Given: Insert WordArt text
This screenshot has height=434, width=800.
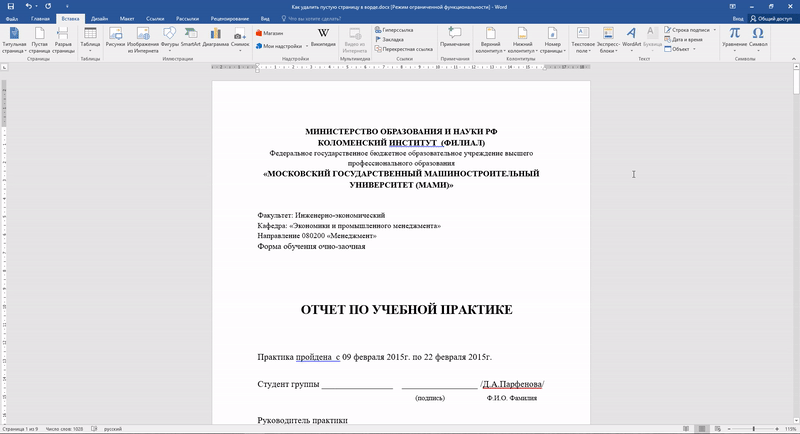Looking at the screenshot, I should [x=631, y=38].
